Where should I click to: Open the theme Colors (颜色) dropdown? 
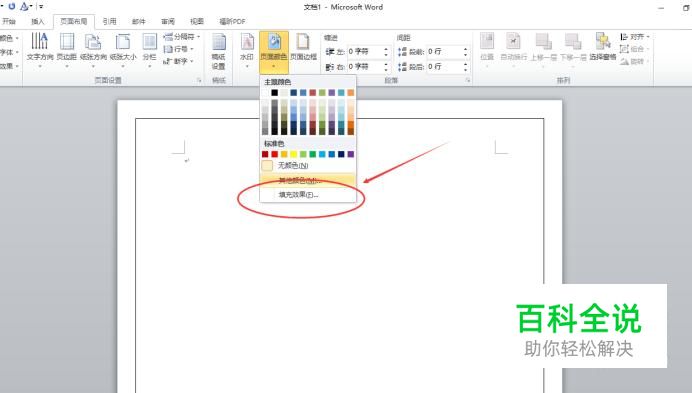[x=9, y=38]
